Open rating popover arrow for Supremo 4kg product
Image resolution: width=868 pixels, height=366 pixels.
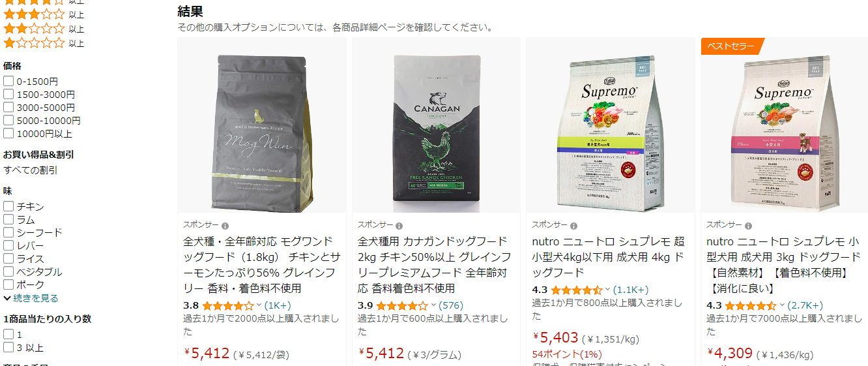(607, 290)
